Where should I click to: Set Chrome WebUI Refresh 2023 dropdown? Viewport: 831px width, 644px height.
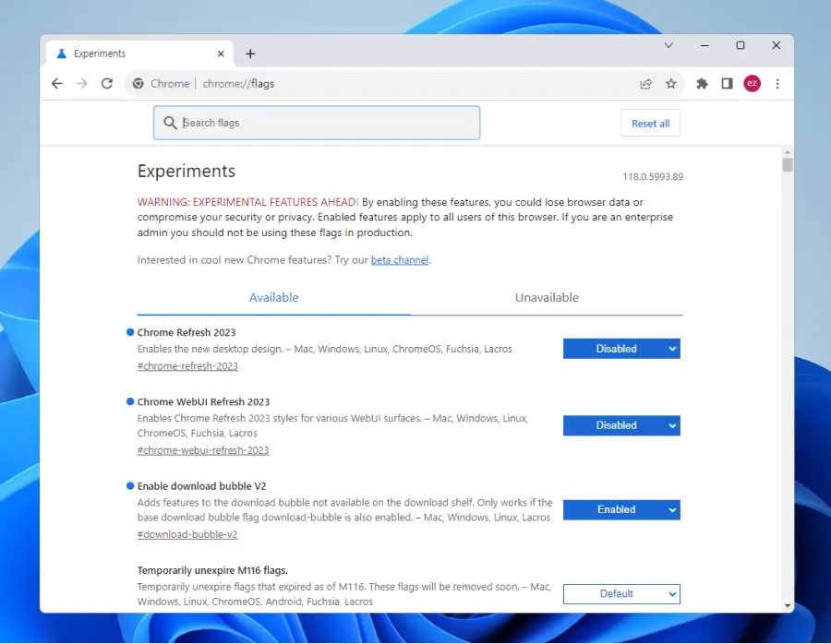[621, 425]
